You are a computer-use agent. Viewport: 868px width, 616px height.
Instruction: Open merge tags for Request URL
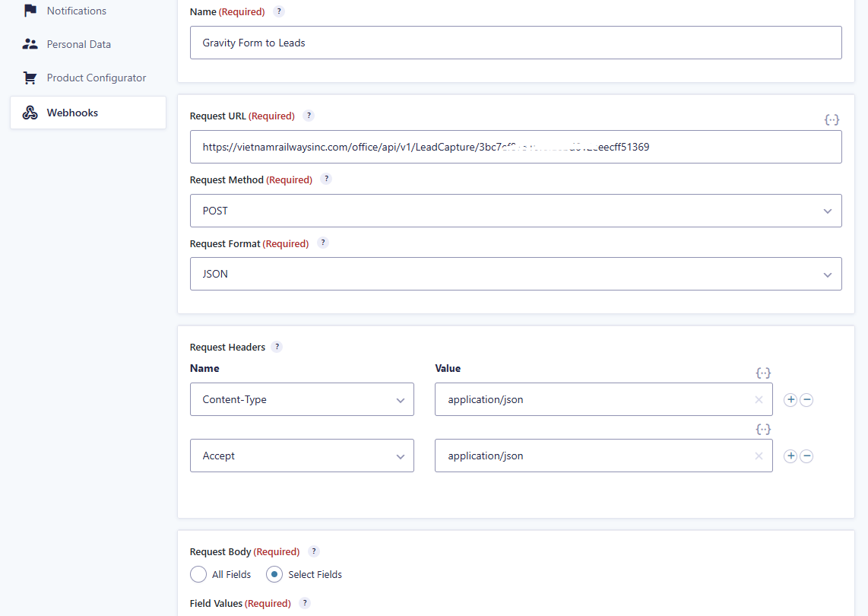(x=832, y=120)
